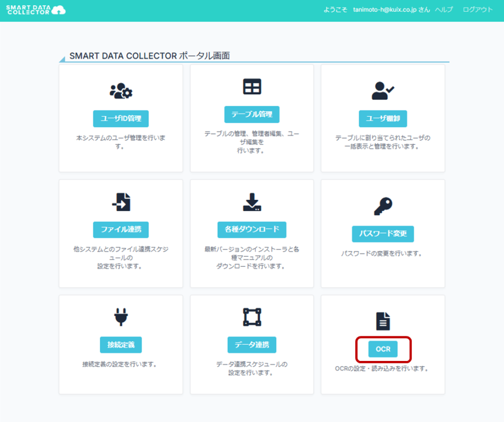Screen dimensions: 504x422
Task: Open the OCR button
Action: pyautogui.click(x=383, y=349)
